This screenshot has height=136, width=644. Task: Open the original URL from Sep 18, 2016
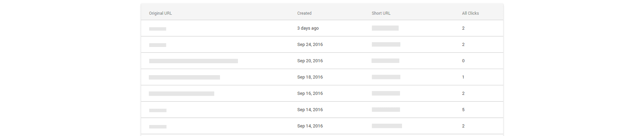184,78
